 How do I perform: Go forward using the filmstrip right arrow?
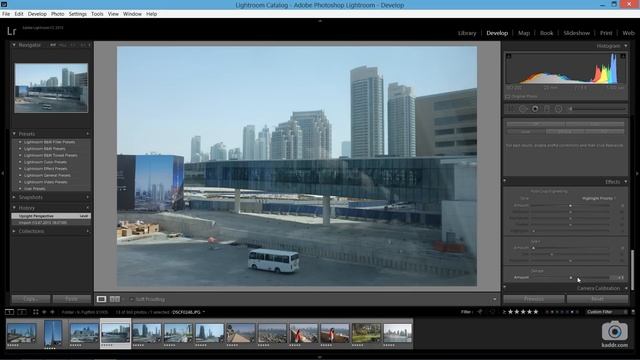click(x=52, y=312)
